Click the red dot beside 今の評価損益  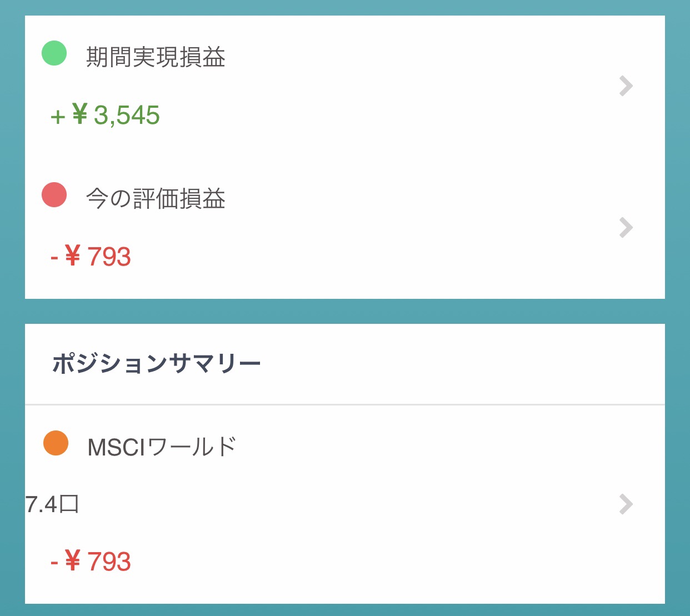click(54, 195)
